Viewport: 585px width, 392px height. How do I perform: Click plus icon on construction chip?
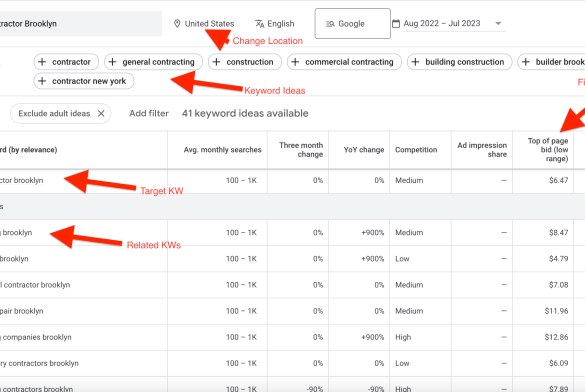(x=216, y=62)
